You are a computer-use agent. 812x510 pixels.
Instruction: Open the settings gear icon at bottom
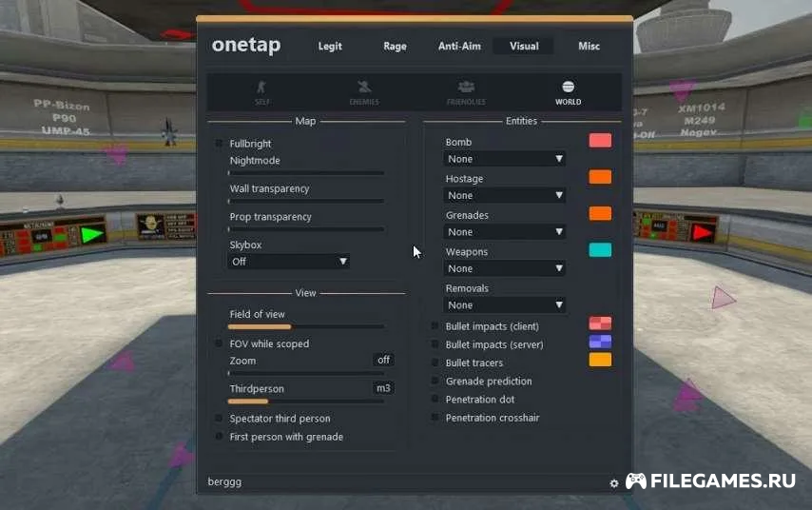(x=614, y=483)
